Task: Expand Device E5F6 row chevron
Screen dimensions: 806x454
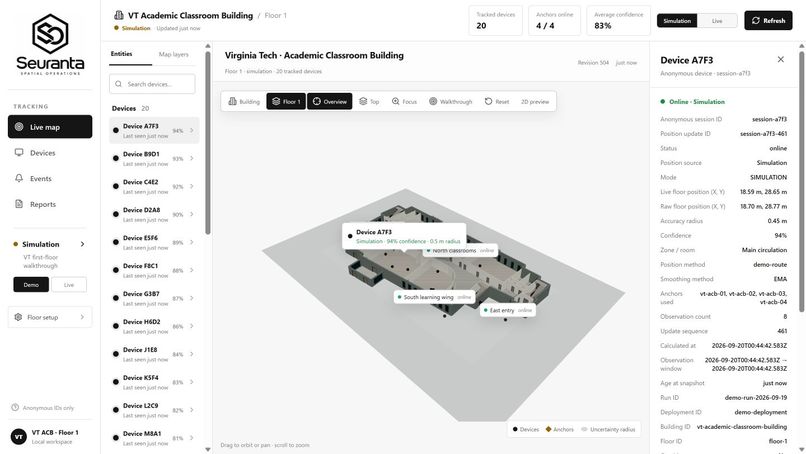Action: [192, 242]
